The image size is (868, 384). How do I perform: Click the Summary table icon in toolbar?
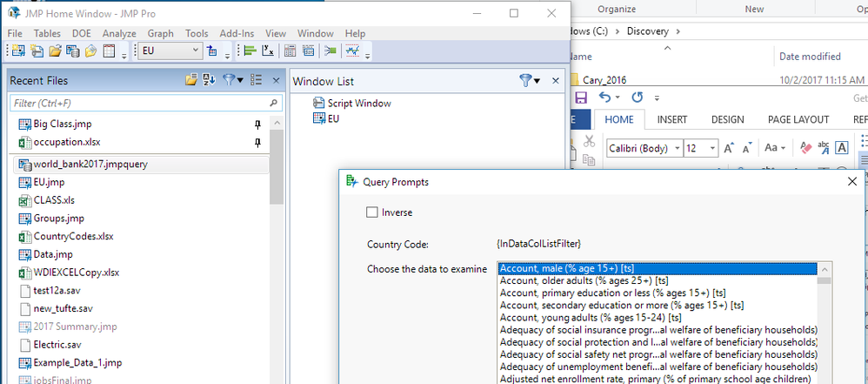pos(309,51)
